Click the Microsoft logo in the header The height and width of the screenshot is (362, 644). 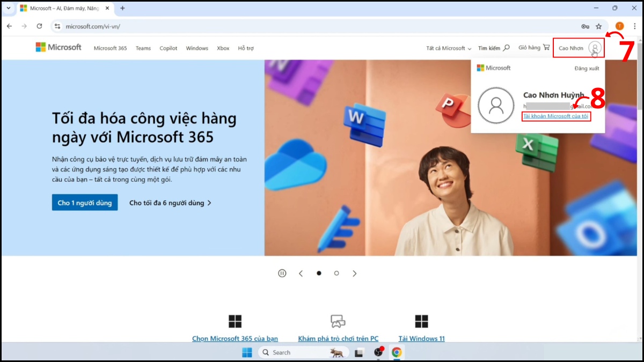tap(58, 47)
